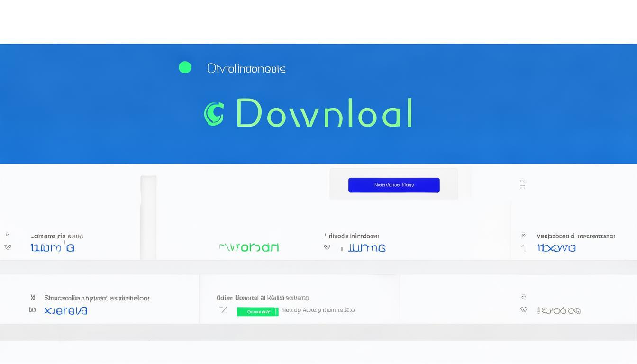Click the small icon left of blue 'xjereva'
This screenshot has height=364, width=637.
pos(32,310)
